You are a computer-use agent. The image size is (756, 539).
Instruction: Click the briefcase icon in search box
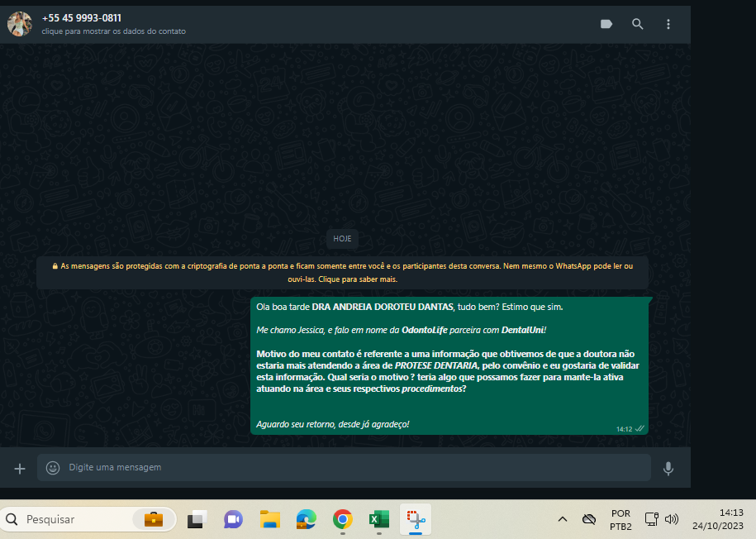(154, 519)
